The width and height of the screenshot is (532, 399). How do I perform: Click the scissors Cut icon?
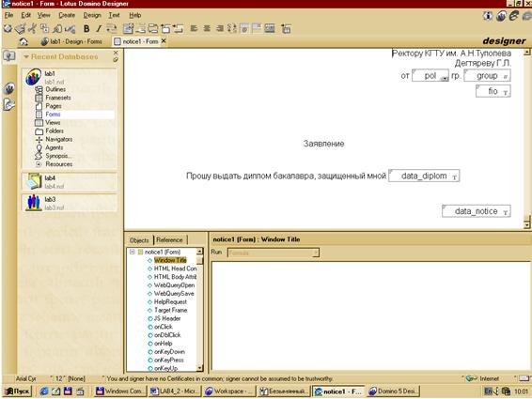click(x=32, y=28)
